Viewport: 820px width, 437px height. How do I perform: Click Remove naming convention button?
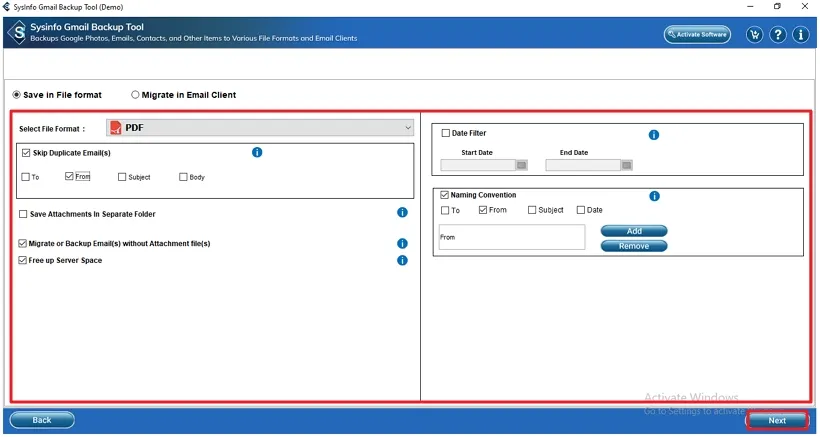[x=634, y=246]
